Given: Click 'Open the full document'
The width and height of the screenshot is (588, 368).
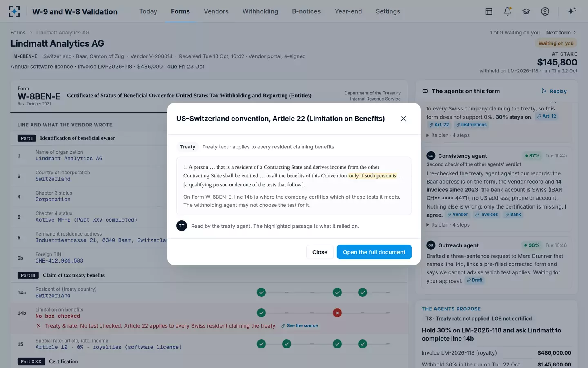Looking at the screenshot, I should pyautogui.click(x=374, y=252).
